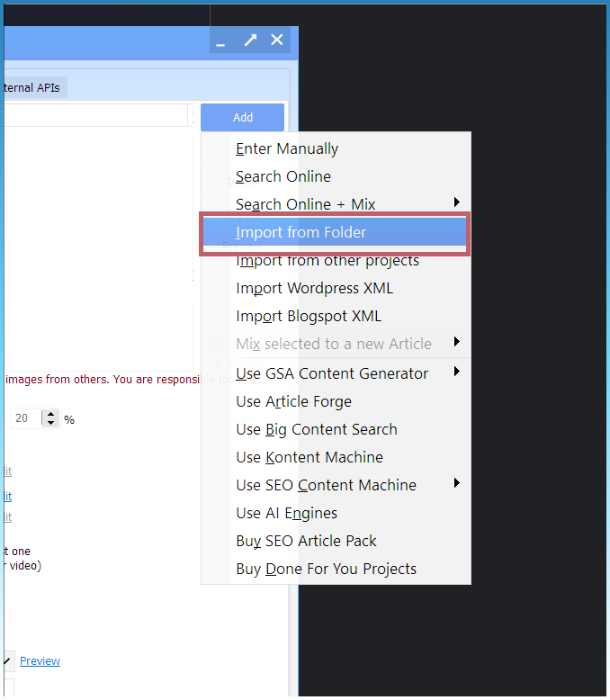
Task: Choose Use Big Content Search
Action: [x=316, y=430]
